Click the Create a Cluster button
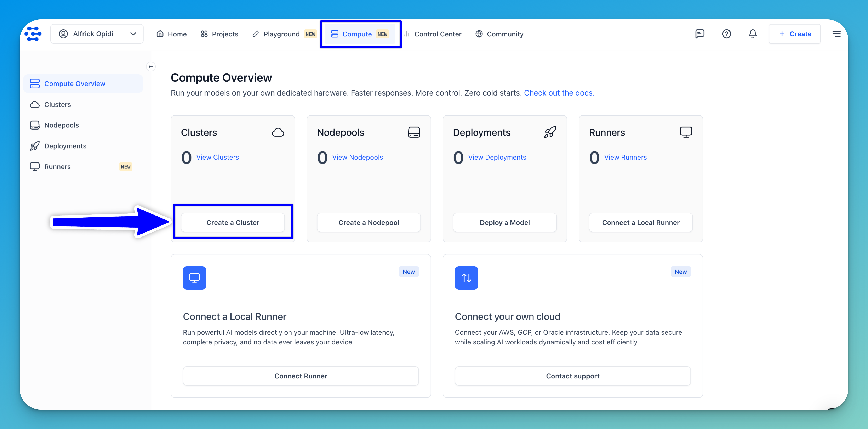Screen dimensions: 868x429 pyautogui.click(x=233, y=222)
